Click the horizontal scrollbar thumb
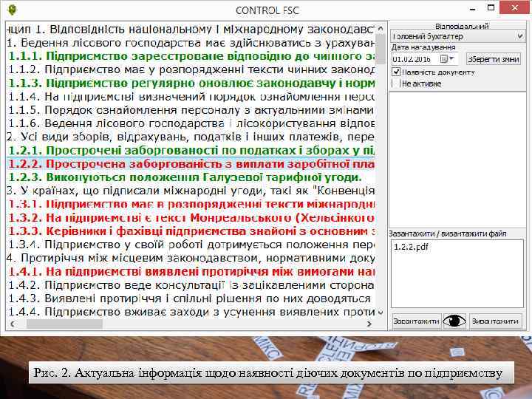The width and height of the screenshot is (532, 399). point(64,324)
